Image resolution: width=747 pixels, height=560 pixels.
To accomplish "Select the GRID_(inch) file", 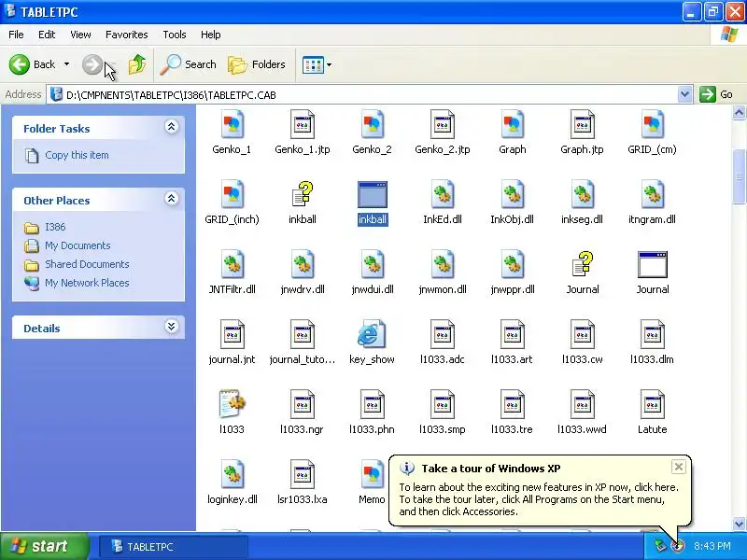I will (x=232, y=203).
